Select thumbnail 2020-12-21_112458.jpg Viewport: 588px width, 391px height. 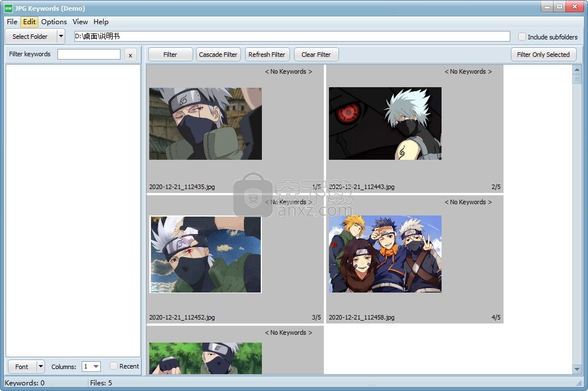385,254
